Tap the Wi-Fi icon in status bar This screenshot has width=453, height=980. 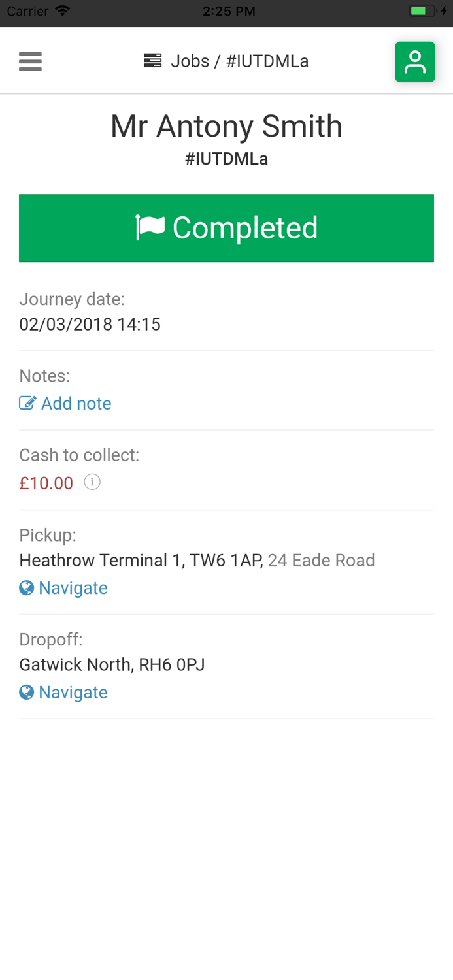click(x=63, y=11)
